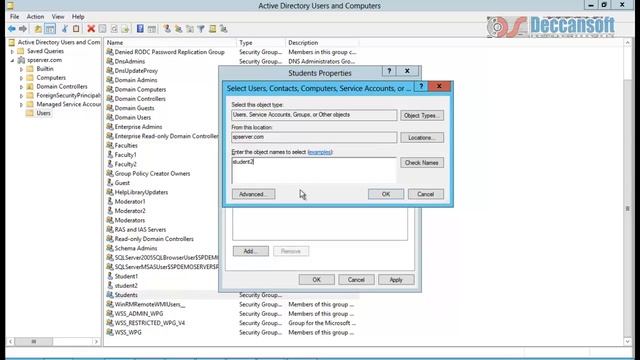This screenshot has height=360, width=640.
Task: Click the Up One Level folder icon
Action: tap(38, 29)
